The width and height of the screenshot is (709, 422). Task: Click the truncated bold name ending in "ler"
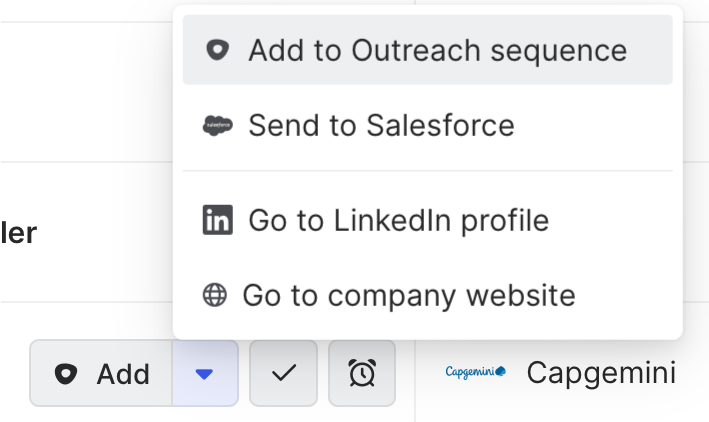point(18,233)
